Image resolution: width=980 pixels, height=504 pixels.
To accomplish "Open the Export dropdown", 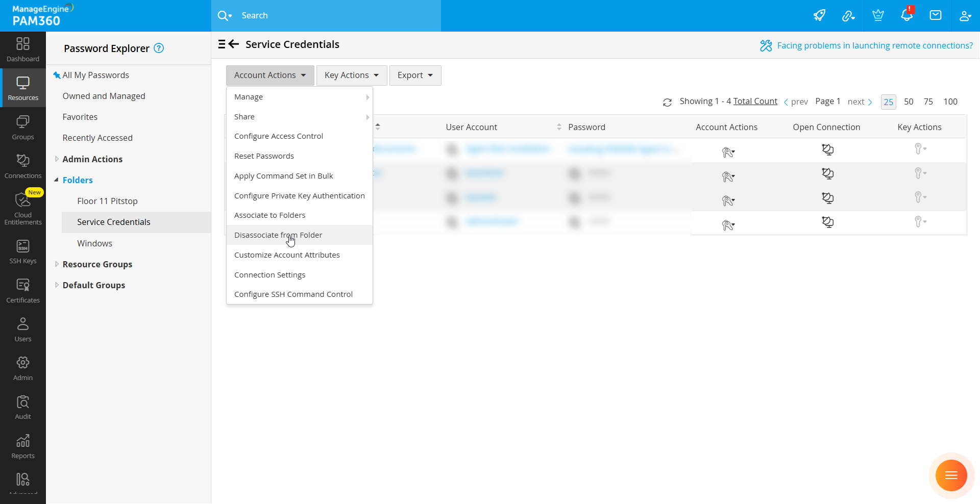I will (415, 75).
